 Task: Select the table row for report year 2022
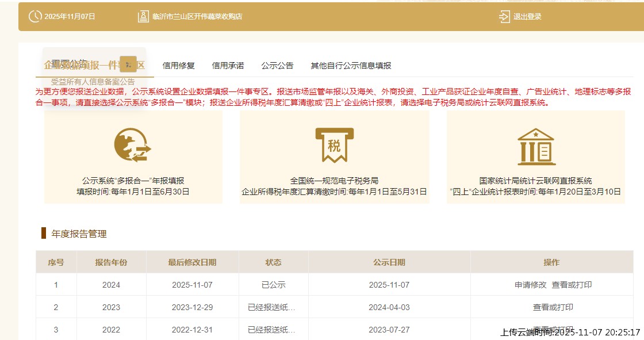[x=230, y=330]
